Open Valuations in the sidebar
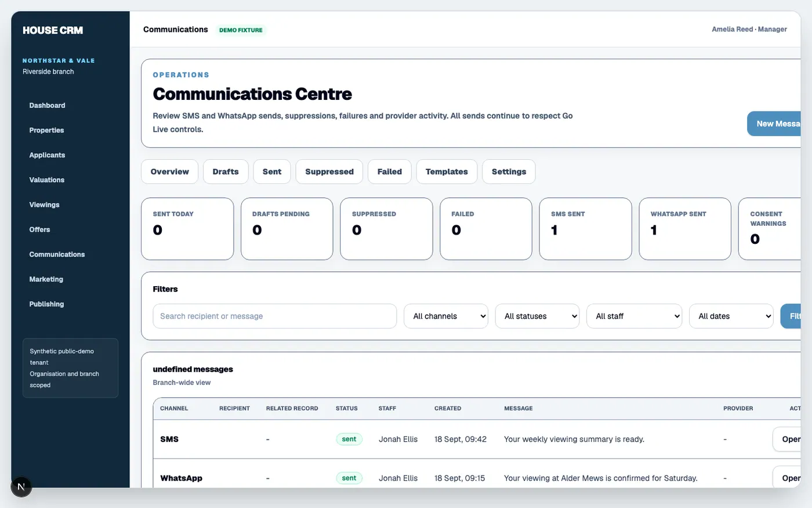This screenshot has width=812, height=508. pyautogui.click(x=46, y=180)
